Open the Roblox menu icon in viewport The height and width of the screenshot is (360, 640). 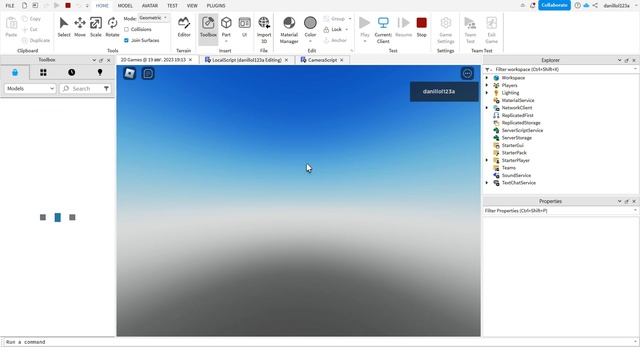tap(130, 73)
